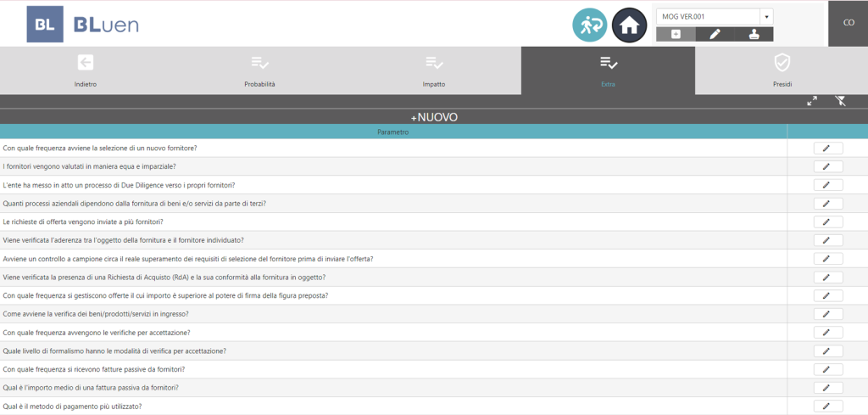Image resolution: width=868 pixels, height=415 pixels.
Task: Click the add version plus icon
Action: point(676,34)
